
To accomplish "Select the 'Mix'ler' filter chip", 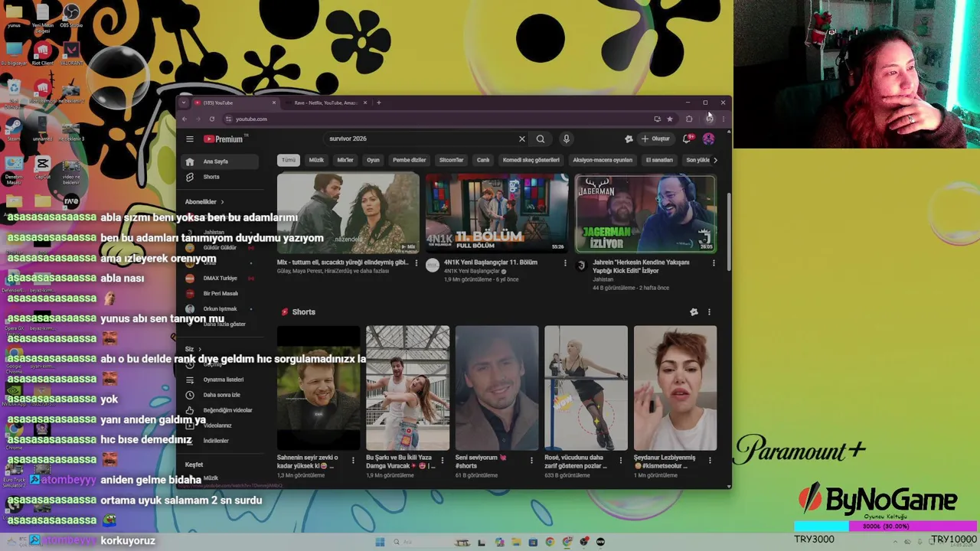I will point(345,160).
